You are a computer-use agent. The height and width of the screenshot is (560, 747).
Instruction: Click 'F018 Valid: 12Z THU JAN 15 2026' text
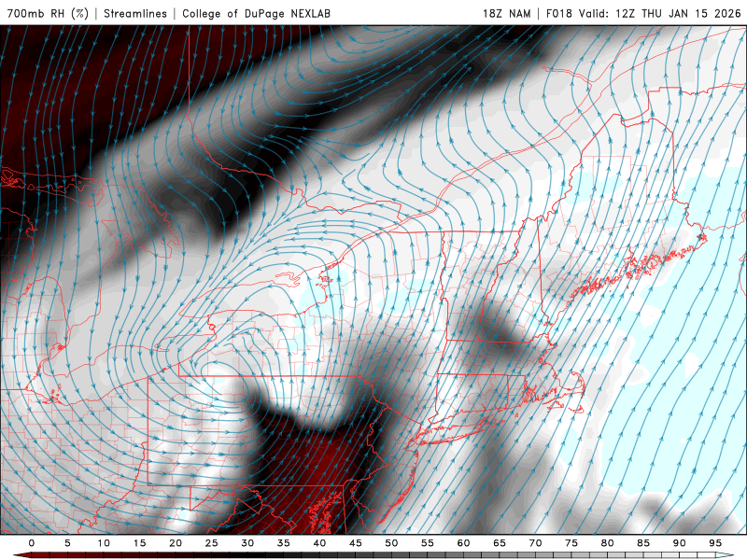tap(643, 13)
